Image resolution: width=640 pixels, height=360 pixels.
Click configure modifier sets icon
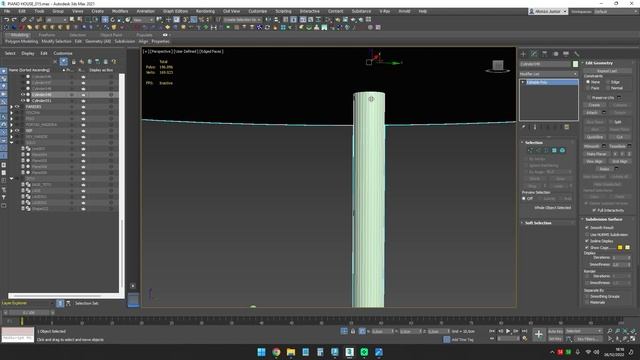tap(567, 127)
